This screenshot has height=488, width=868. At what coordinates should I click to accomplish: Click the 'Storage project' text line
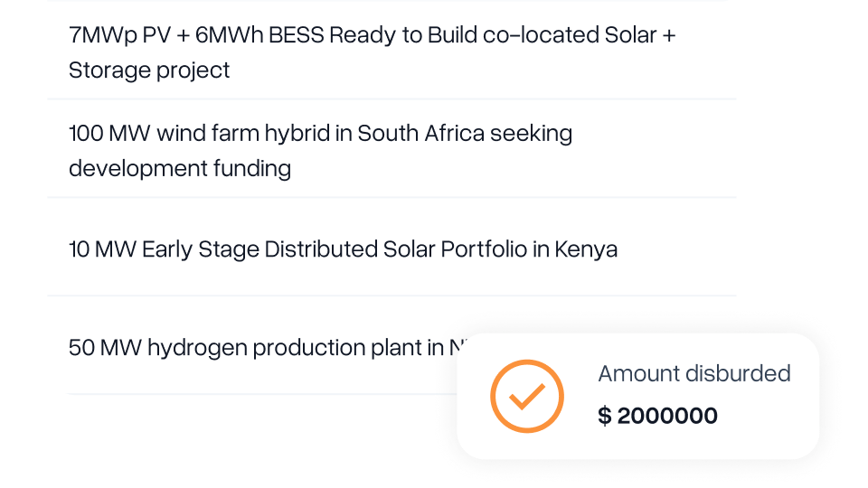coord(149,70)
